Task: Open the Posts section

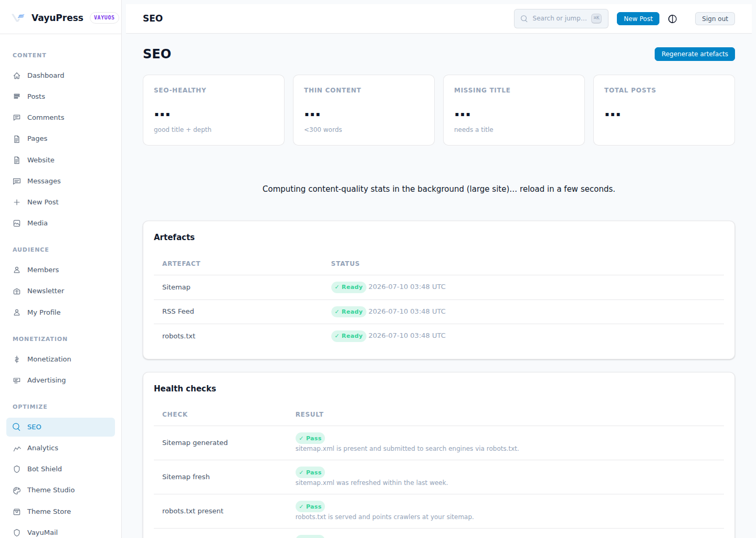Action: click(60, 97)
